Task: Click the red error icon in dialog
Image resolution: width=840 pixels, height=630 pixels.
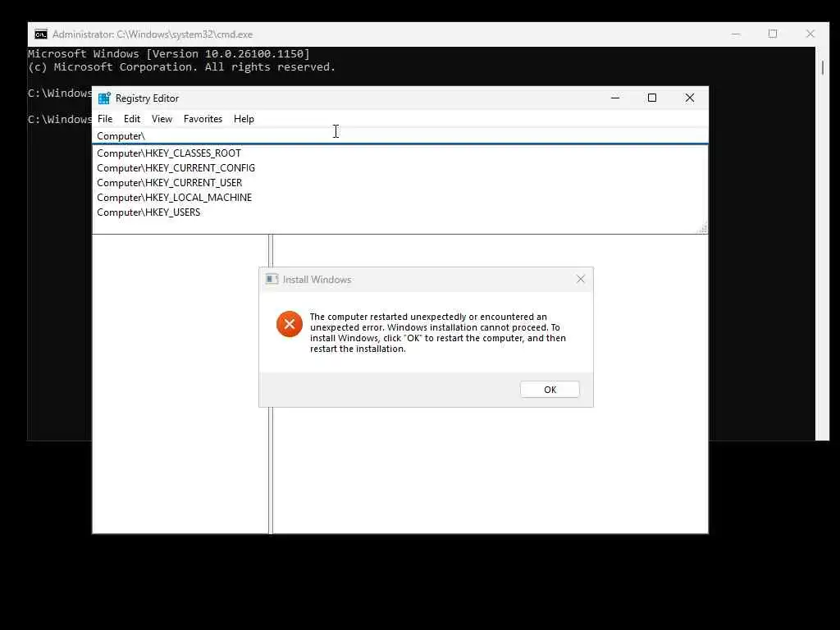Action: click(x=290, y=324)
